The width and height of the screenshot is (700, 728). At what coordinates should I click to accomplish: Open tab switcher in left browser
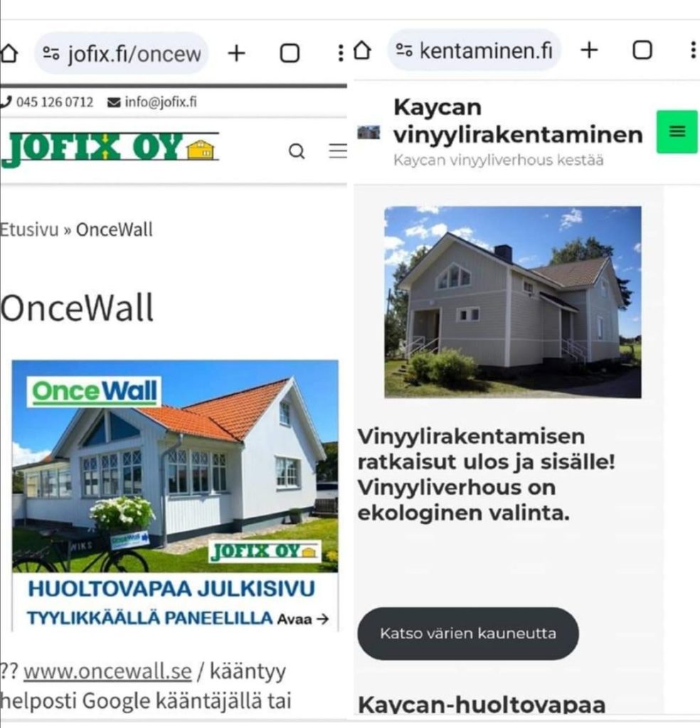tap(290, 53)
